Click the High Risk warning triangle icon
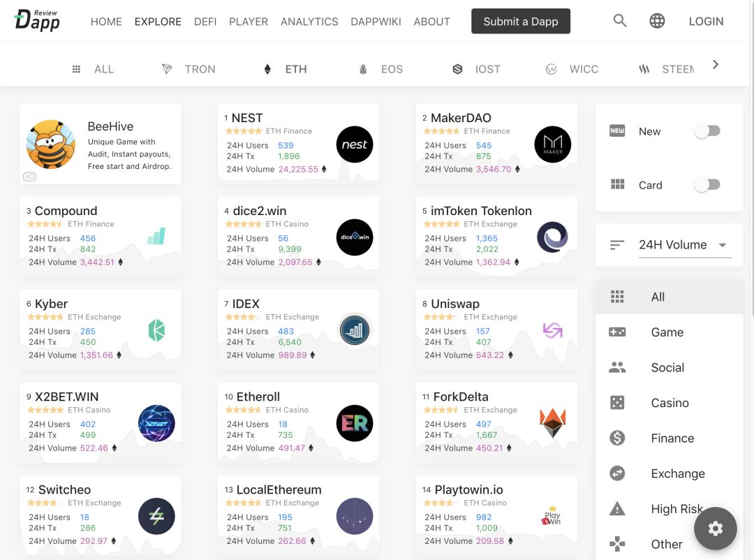 point(617,508)
